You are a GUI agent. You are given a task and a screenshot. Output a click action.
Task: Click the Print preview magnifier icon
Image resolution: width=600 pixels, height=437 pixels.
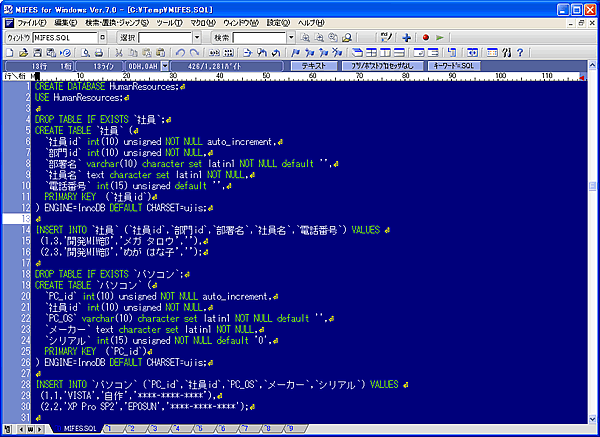(x=85, y=52)
